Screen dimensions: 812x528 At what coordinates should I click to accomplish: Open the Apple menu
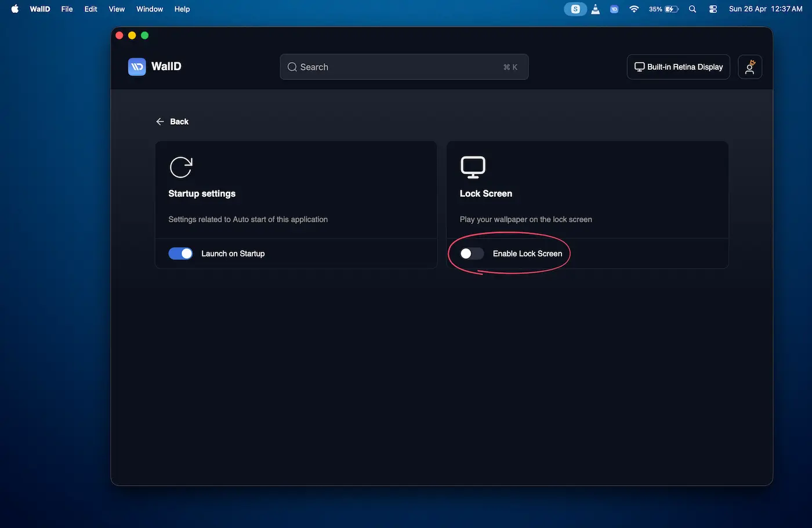(15, 9)
